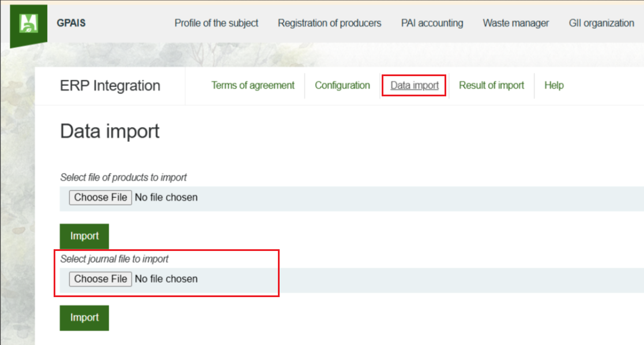Switch to the Terms of agreement tab
The width and height of the screenshot is (644, 345).
coord(253,85)
